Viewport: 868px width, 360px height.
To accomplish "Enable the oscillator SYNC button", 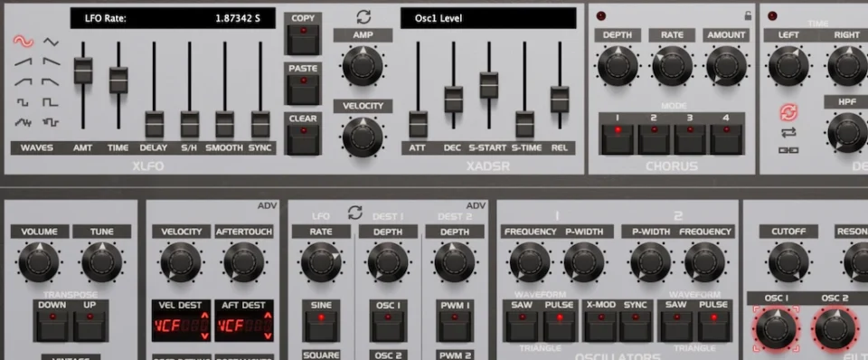I will [636, 327].
